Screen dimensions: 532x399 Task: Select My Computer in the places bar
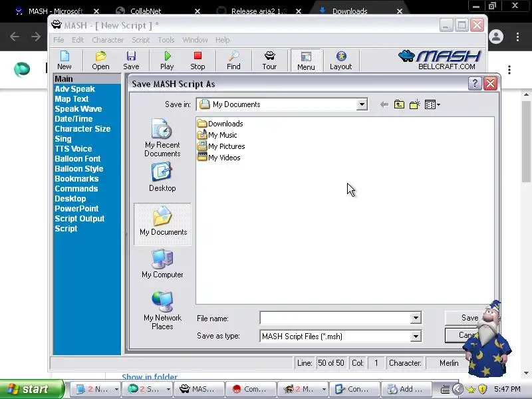[162, 264]
